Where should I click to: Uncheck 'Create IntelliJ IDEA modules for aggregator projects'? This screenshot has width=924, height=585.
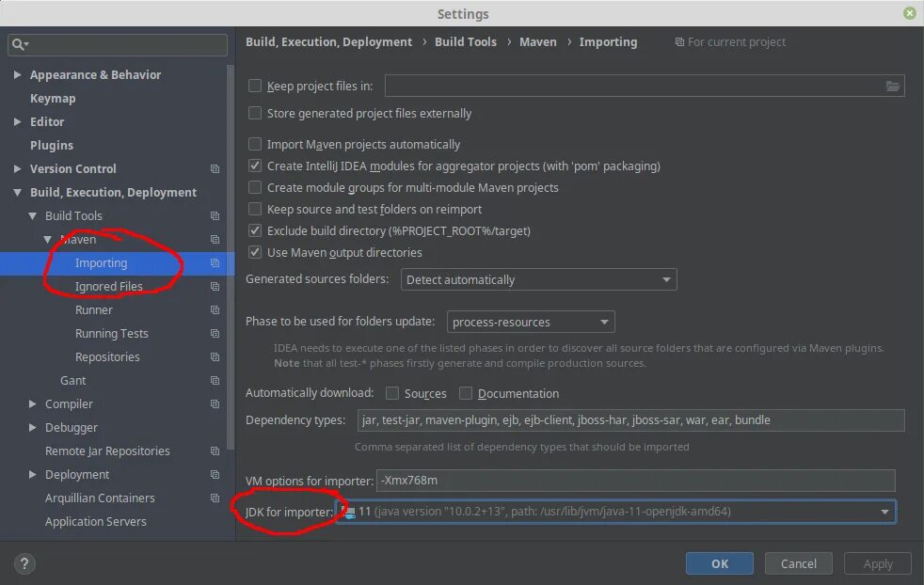click(x=255, y=166)
